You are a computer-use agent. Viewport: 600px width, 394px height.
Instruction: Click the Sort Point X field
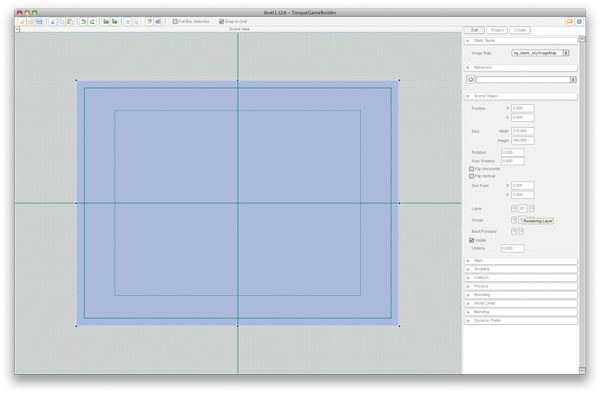[523, 186]
